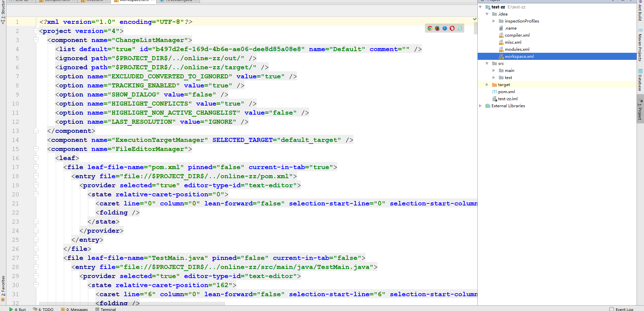
Task: Select workspace.xml in the project tree
Action: (x=519, y=56)
